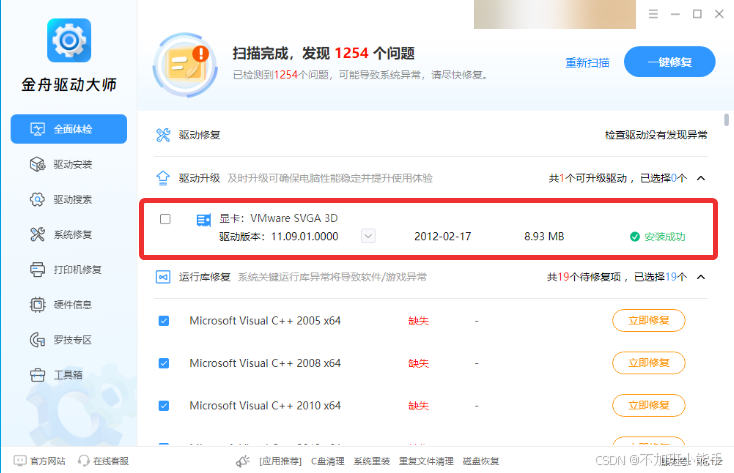Viewport: 734px width, 473px height.
Task: Click the 8.93 MB size value
Action: coord(544,236)
